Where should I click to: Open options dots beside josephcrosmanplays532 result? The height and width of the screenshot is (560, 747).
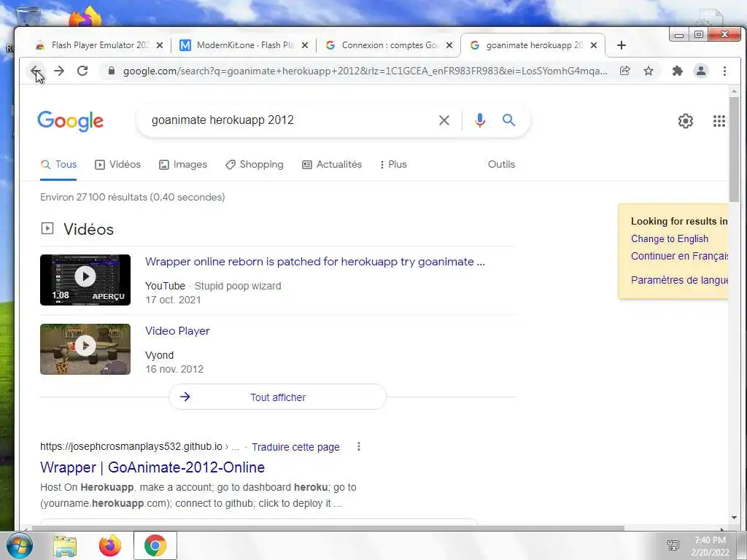tap(359, 447)
